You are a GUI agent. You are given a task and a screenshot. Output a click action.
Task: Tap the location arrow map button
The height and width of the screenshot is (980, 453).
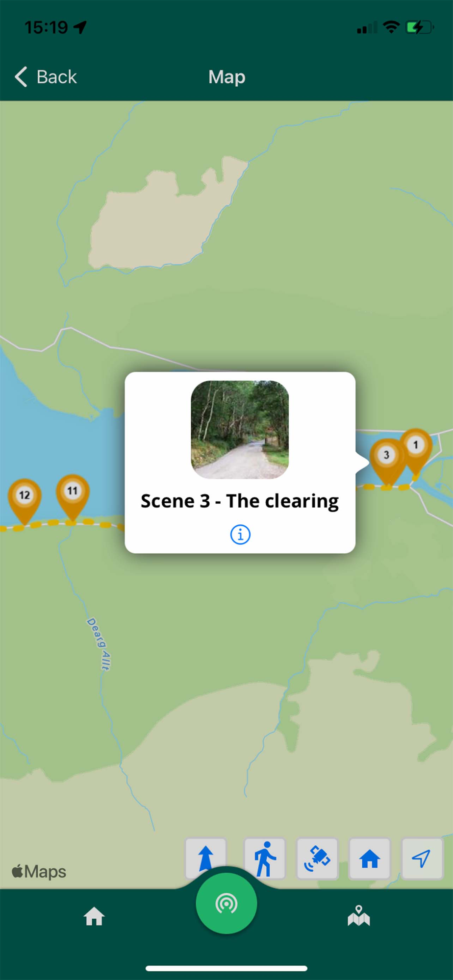(x=422, y=858)
